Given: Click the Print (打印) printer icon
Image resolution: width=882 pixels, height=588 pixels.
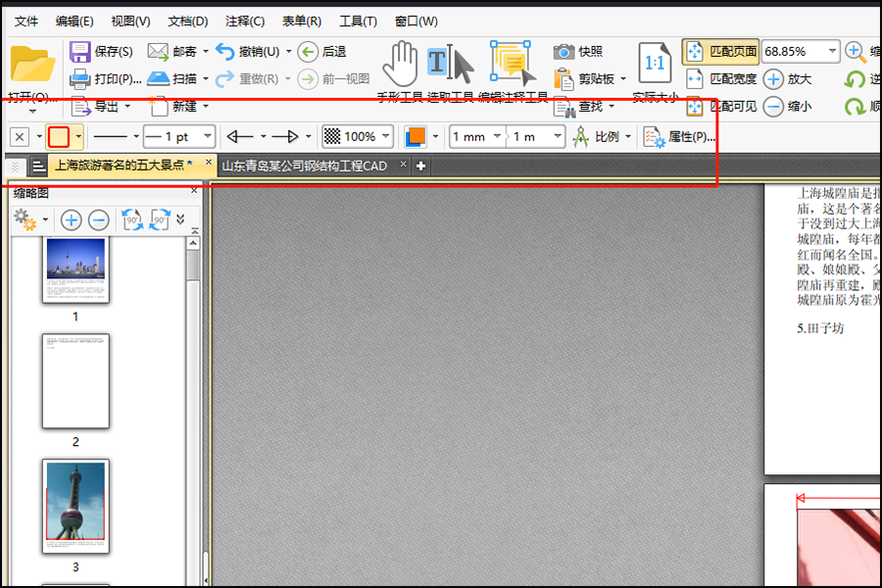Looking at the screenshot, I should pyautogui.click(x=80, y=78).
